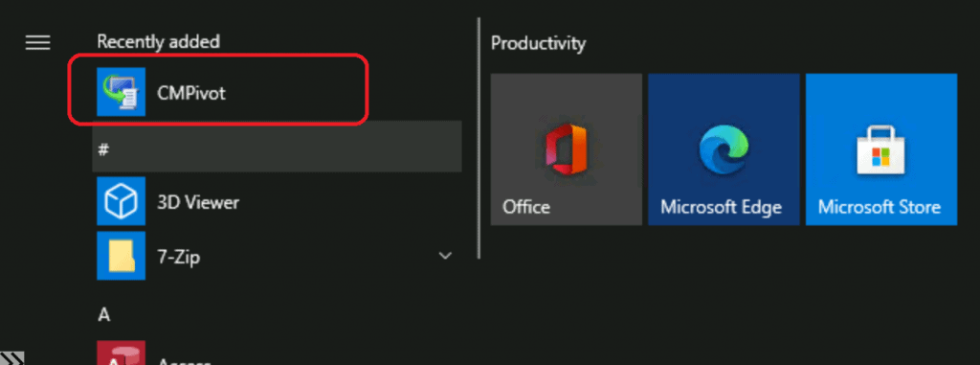Viewport: 980px width, 365px height.
Task: Open the # letter section header
Action: 277,148
